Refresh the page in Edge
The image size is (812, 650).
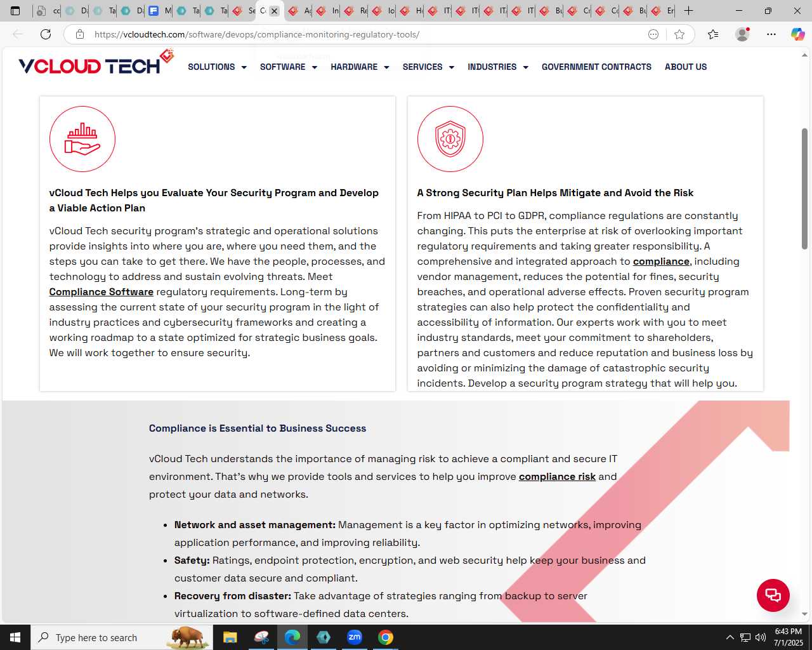pos(46,34)
